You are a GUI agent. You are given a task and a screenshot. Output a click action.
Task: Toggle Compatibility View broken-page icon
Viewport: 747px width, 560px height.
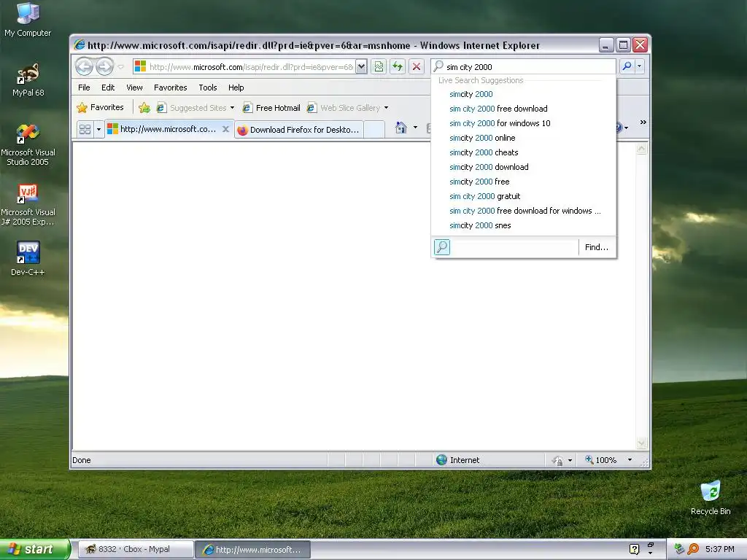(x=379, y=66)
